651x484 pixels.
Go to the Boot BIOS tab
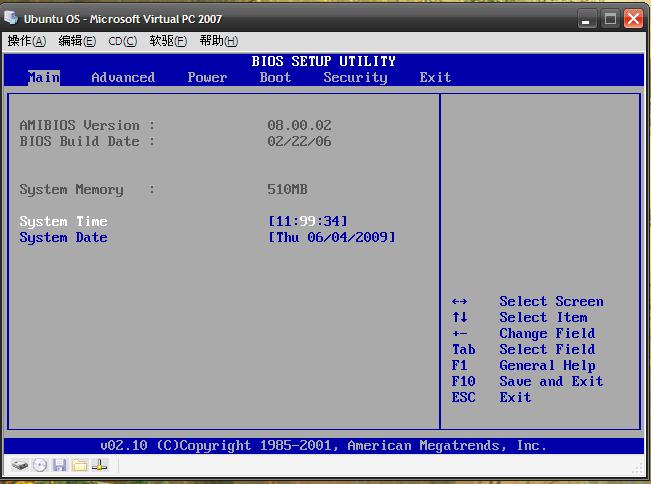click(275, 77)
